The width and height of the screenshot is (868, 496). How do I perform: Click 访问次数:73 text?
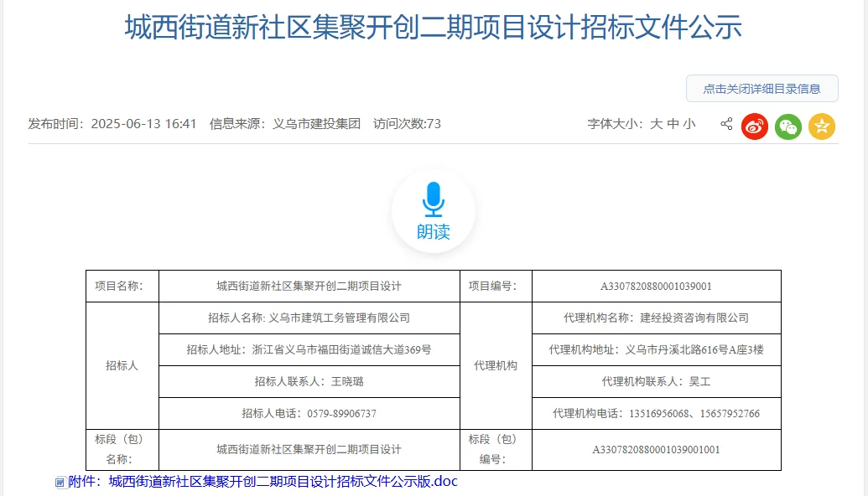click(407, 124)
